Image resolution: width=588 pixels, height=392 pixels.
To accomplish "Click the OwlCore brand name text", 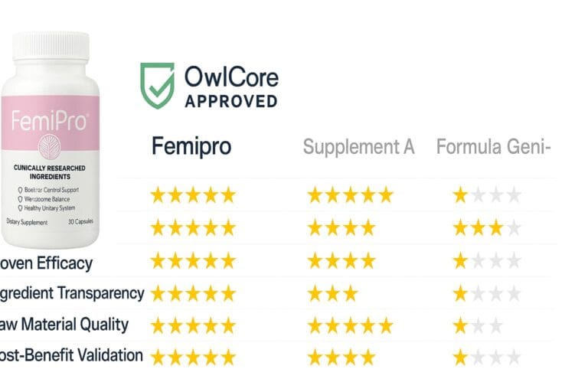I will [231, 77].
